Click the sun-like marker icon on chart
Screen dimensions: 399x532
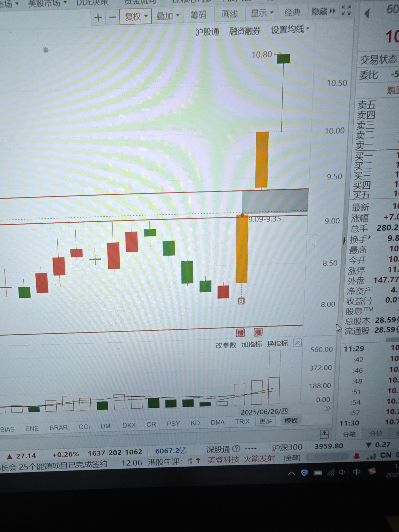tap(46, 50)
